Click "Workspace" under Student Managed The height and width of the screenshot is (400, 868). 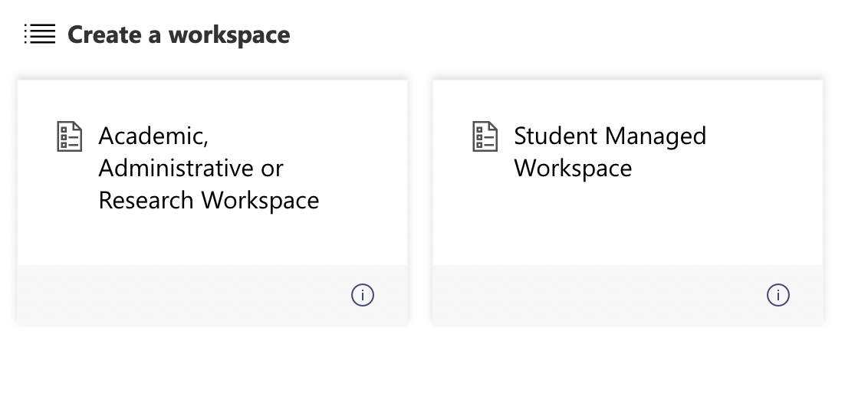tap(573, 168)
